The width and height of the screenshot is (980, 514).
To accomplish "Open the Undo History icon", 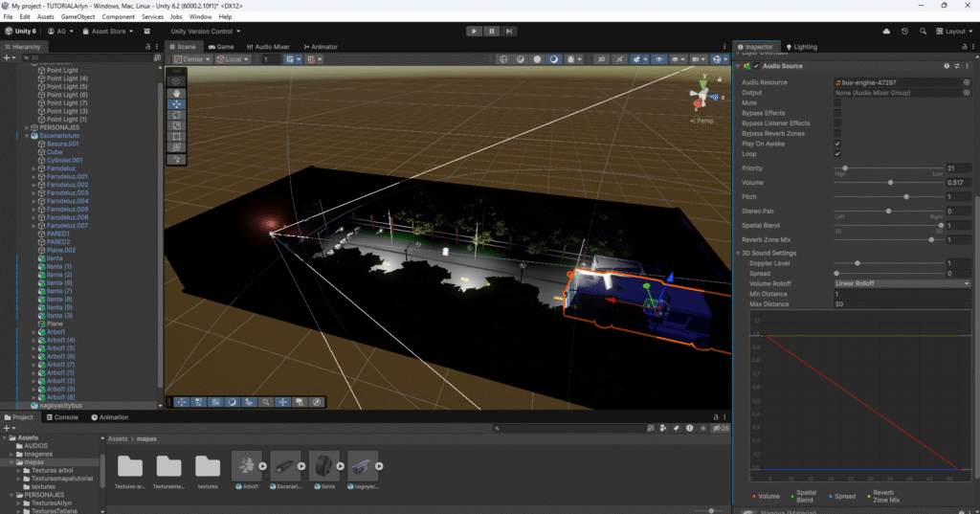I will [904, 31].
